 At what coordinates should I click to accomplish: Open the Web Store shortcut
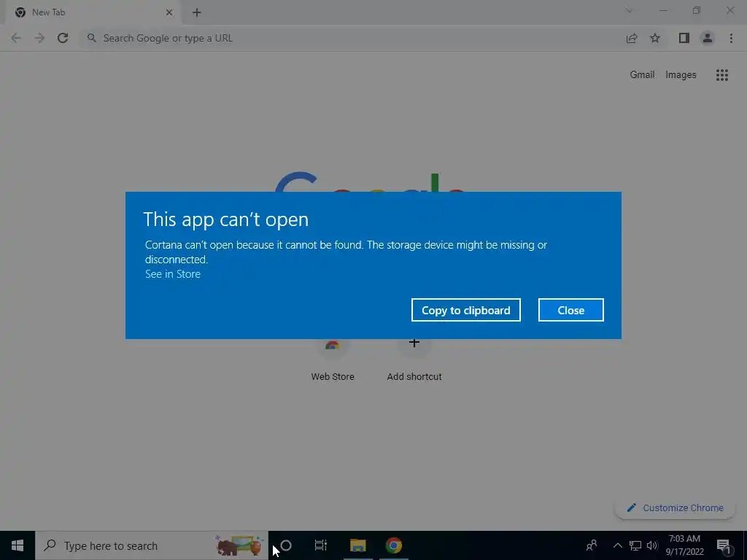(333, 359)
